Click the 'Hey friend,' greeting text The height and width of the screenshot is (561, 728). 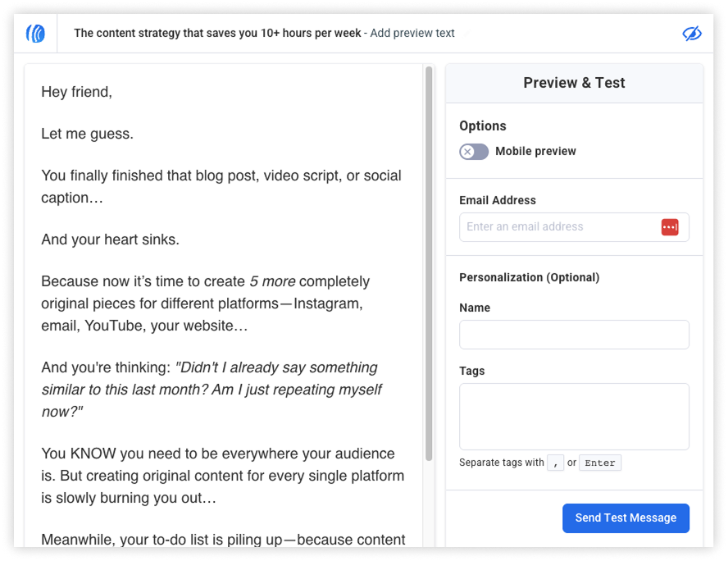(x=76, y=92)
